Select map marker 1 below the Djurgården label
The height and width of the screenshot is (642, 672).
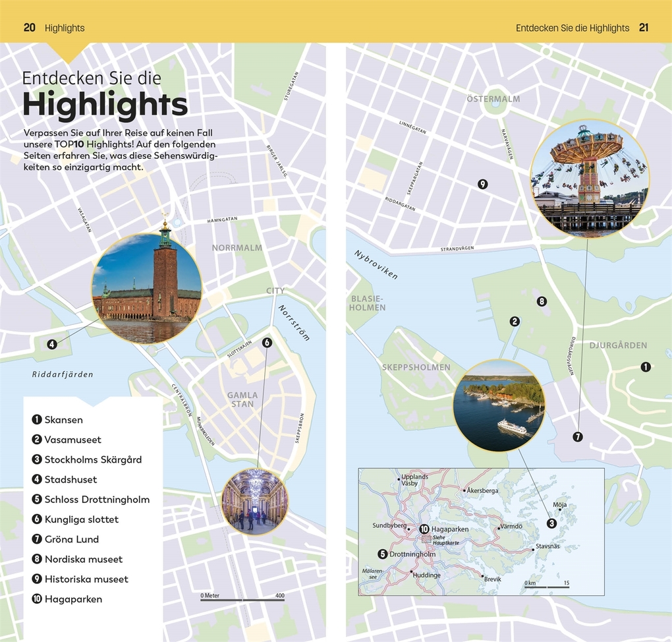(x=646, y=367)
